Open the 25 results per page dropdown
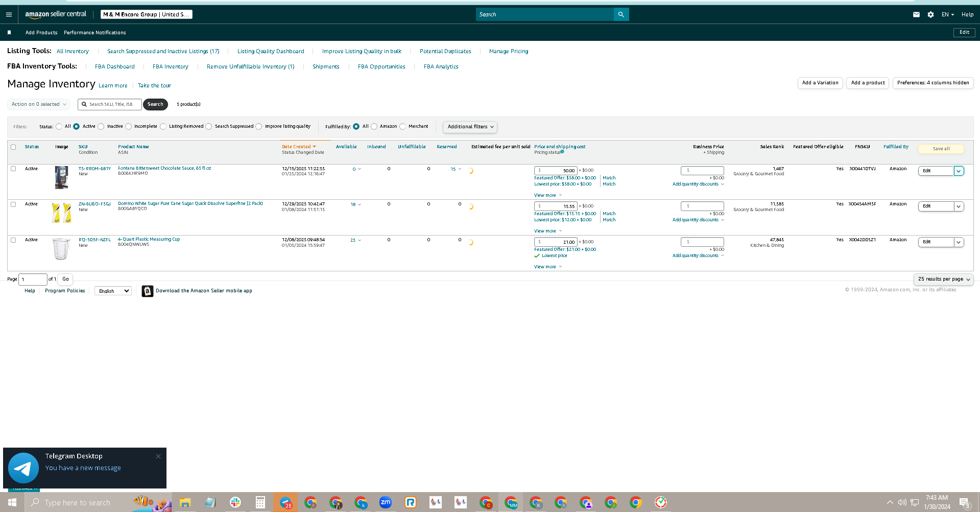 point(944,279)
